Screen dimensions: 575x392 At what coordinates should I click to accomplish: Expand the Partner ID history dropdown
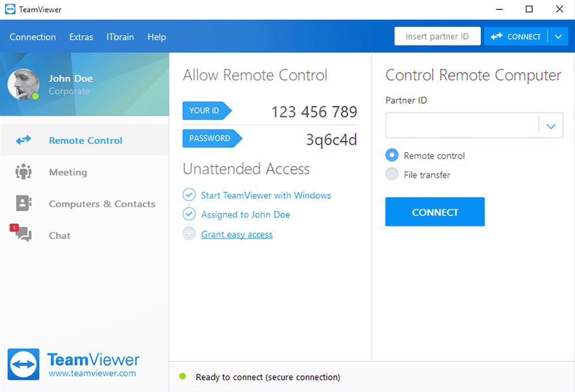click(x=551, y=126)
